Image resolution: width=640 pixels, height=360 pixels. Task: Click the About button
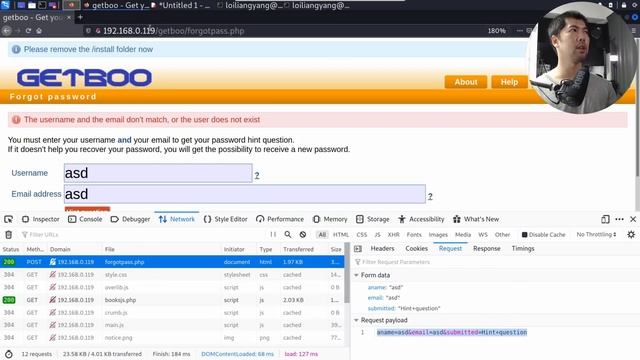point(466,82)
